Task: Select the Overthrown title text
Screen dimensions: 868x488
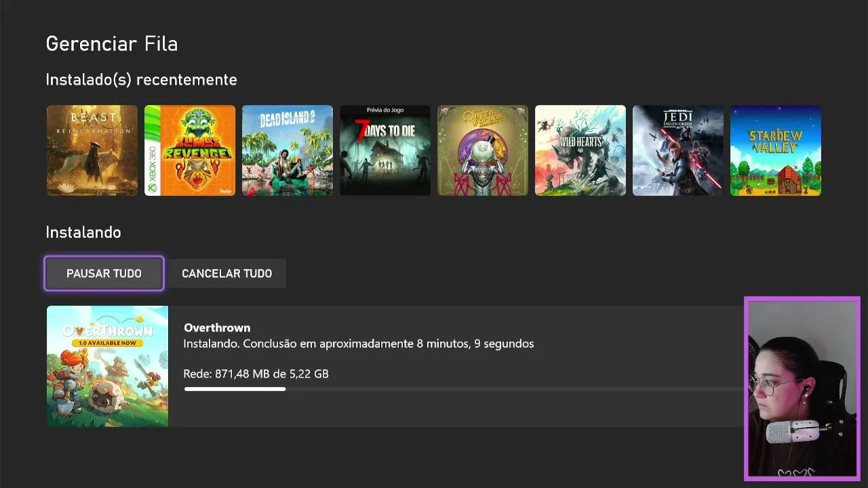Action: pyautogui.click(x=217, y=327)
